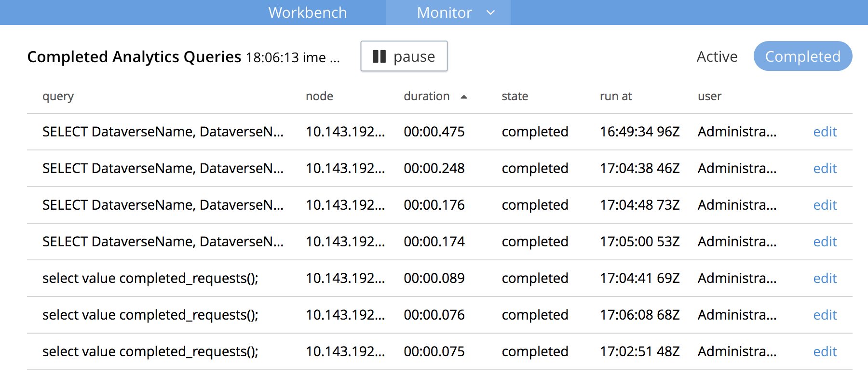Edit the last completed_requests query

tap(825, 351)
